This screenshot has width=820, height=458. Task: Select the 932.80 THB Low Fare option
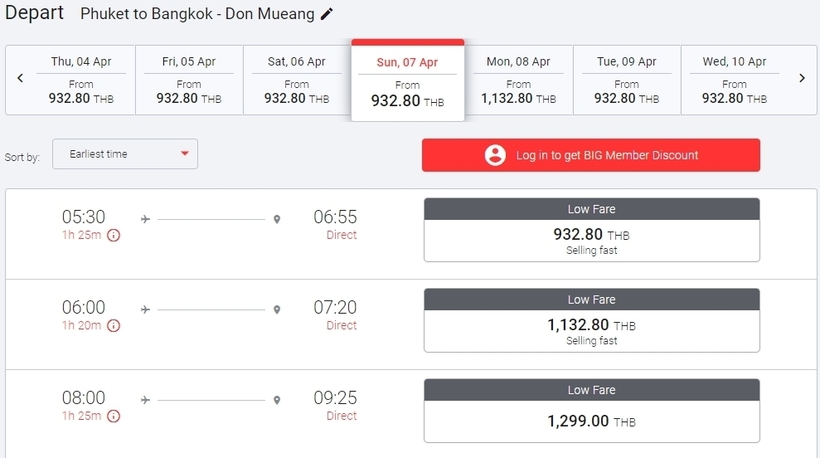[x=591, y=230]
